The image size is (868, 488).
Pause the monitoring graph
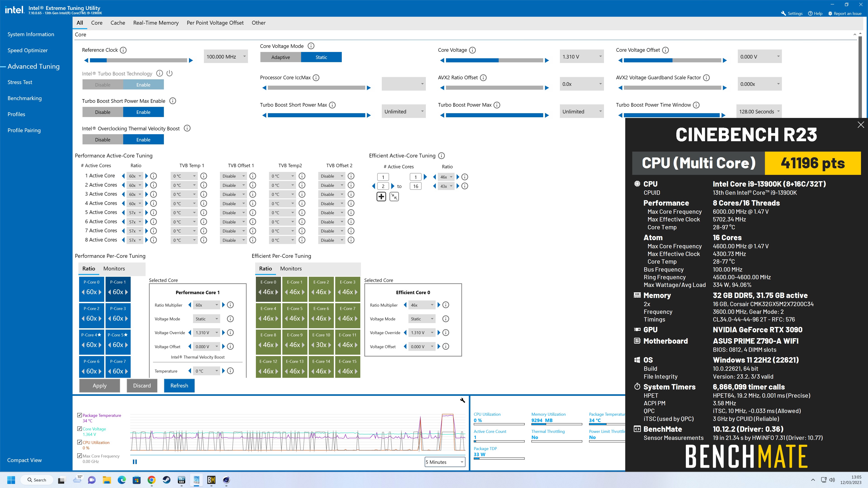click(x=135, y=462)
